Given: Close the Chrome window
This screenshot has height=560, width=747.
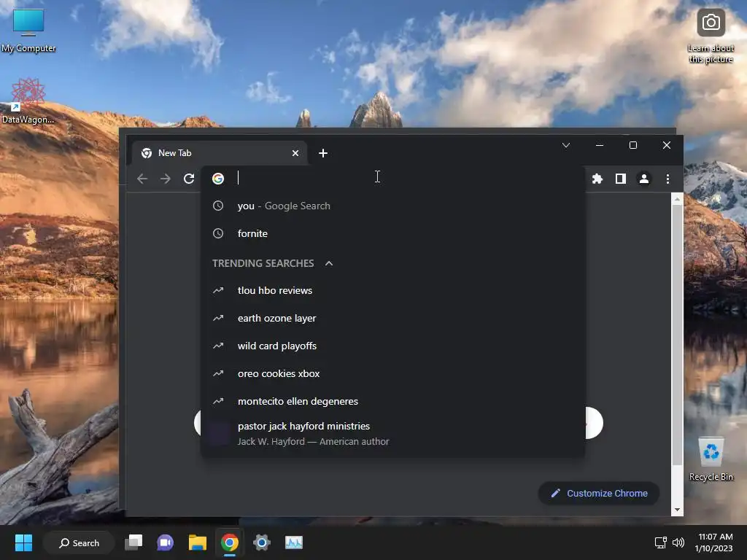Looking at the screenshot, I should [x=667, y=145].
